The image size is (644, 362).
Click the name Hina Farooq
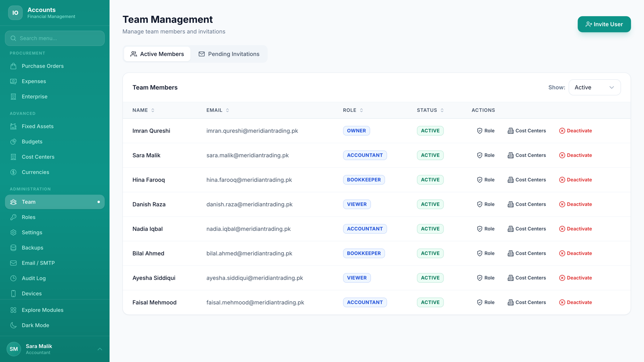pos(149,180)
